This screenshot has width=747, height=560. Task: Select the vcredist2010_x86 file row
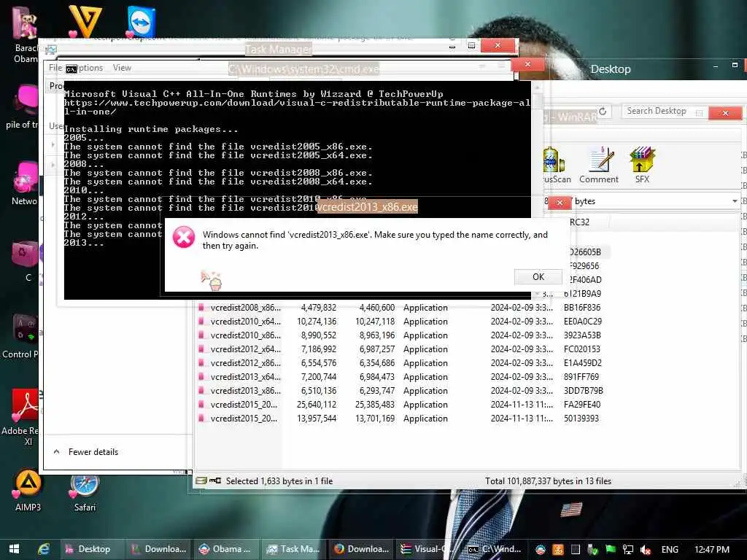(x=400, y=335)
